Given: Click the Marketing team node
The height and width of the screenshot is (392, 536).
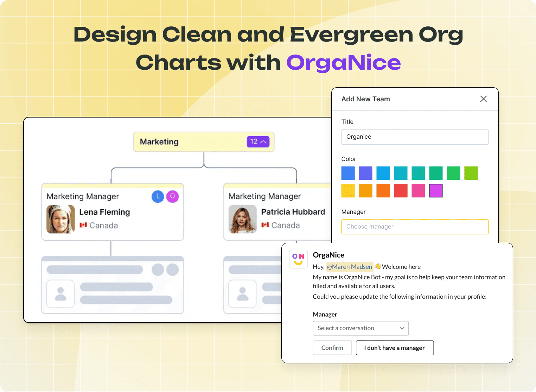Looking at the screenshot, I should pyautogui.click(x=204, y=142).
